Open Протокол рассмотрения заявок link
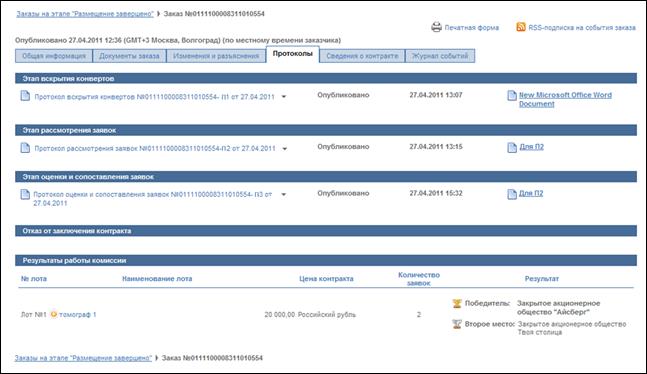The image size is (647, 374). point(155,149)
